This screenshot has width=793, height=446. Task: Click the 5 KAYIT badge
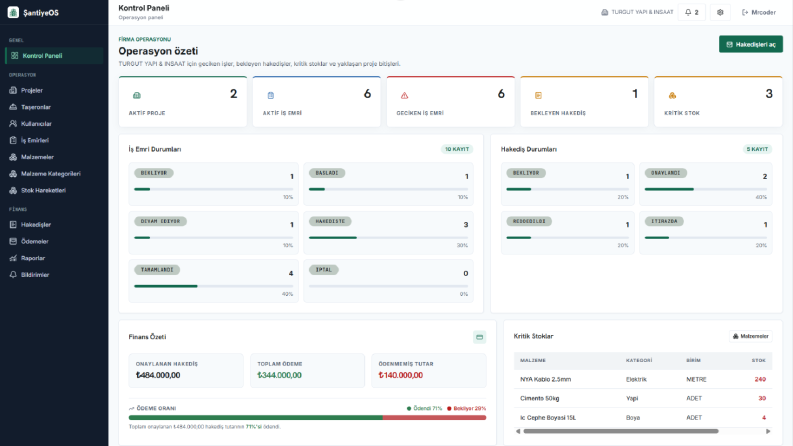coord(757,149)
